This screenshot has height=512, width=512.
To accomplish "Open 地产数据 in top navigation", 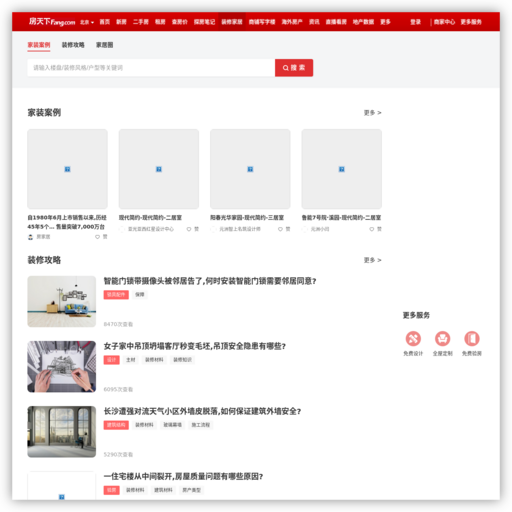I will click(x=363, y=22).
